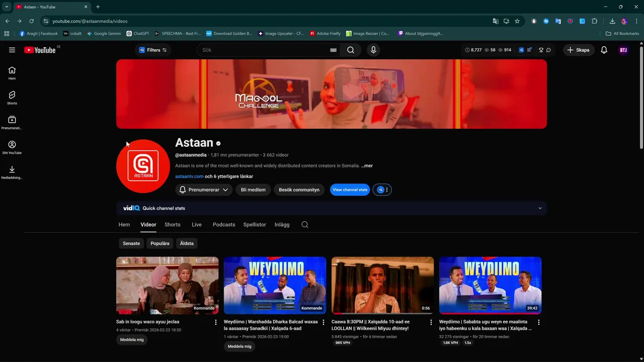Open the 39:42 Weydiimo video thumbnail
The image size is (644, 362).
pyautogui.click(x=490, y=285)
